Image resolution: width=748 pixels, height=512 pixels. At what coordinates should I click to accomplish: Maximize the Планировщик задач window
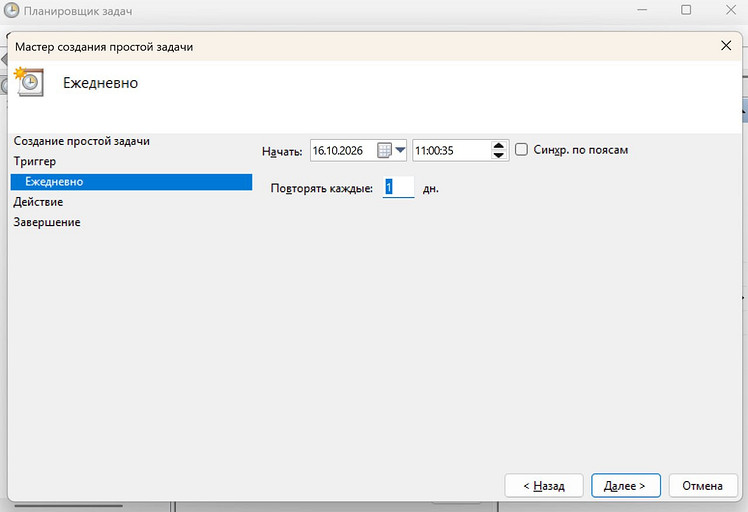click(x=686, y=10)
